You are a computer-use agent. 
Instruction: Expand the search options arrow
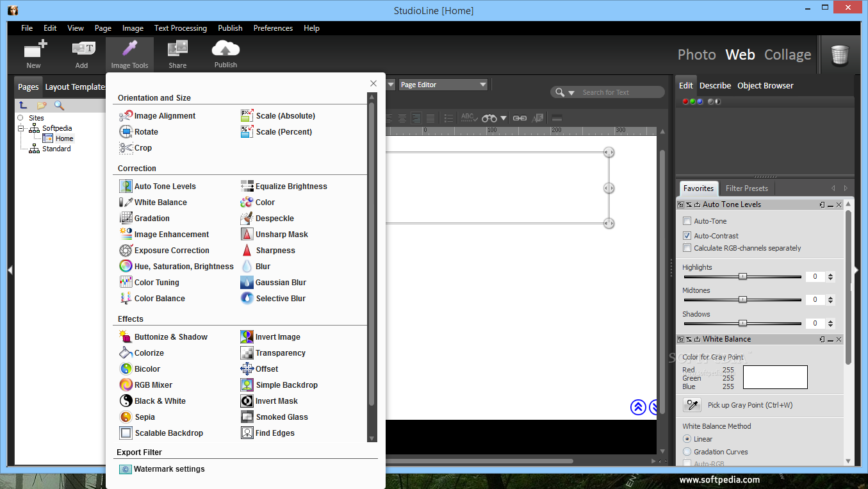pos(571,93)
